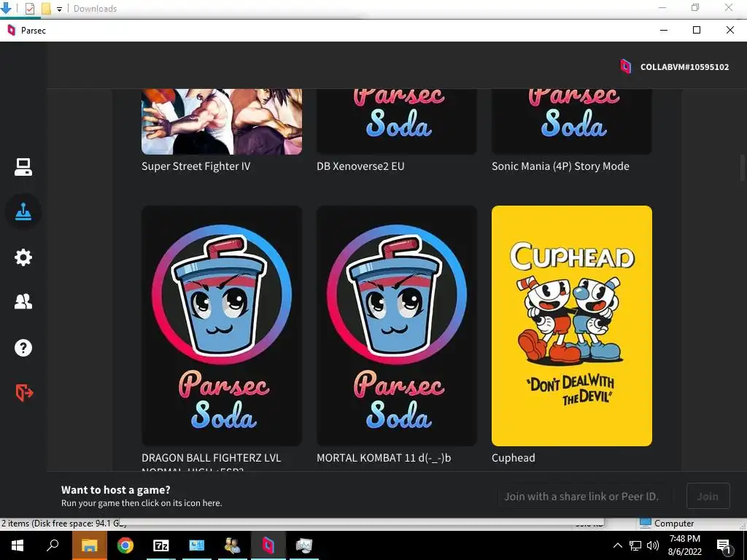Click the MORTAL KOMBAT 11 title text
Viewport: 747px width, 560px height.
[384, 458]
